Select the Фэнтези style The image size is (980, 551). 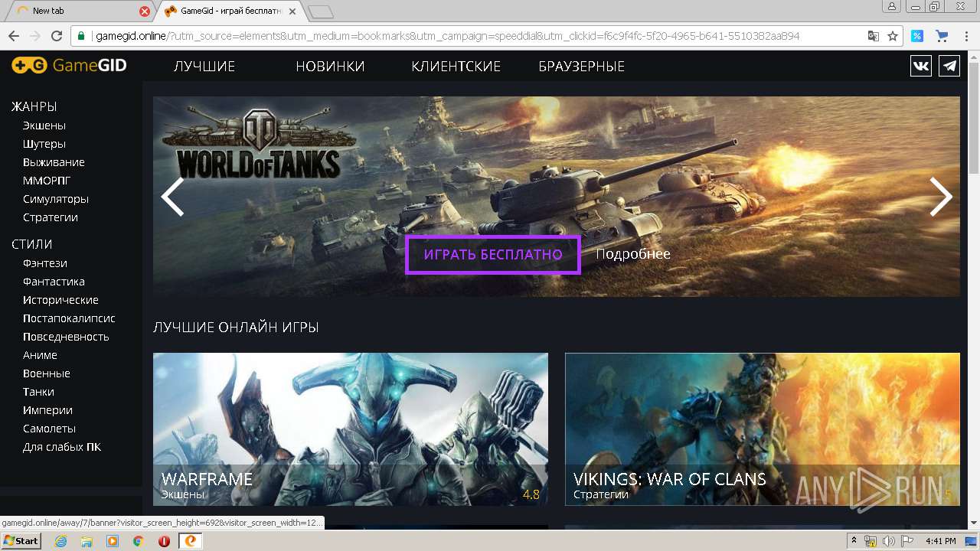point(45,263)
